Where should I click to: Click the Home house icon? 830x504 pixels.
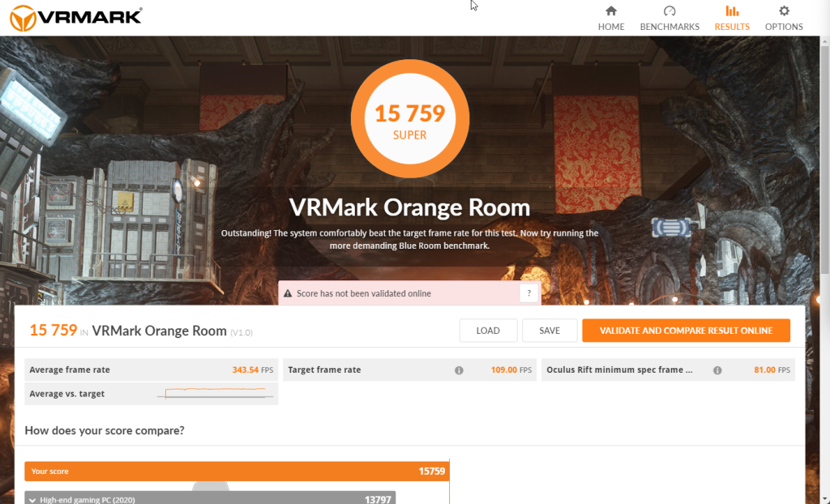pos(611,11)
